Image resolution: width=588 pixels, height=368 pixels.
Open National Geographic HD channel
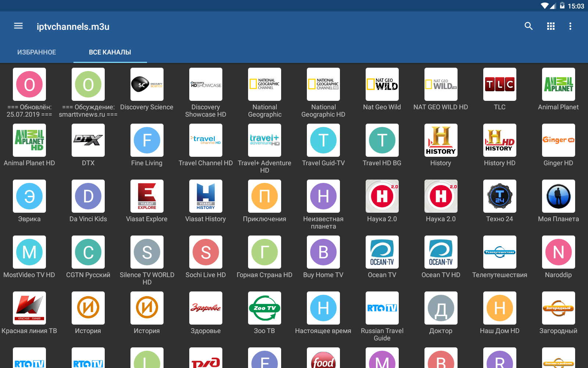tap(323, 84)
